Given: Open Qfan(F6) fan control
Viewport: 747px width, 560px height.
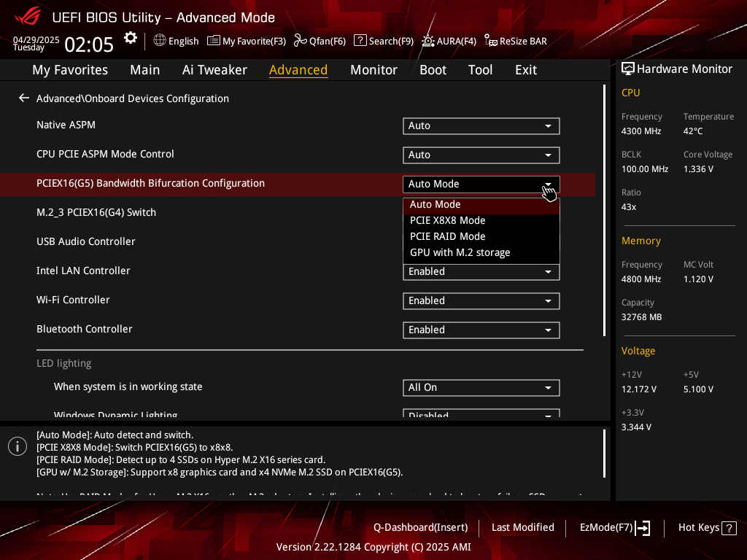Looking at the screenshot, I should pyautogui.click(x=320, y=41).
